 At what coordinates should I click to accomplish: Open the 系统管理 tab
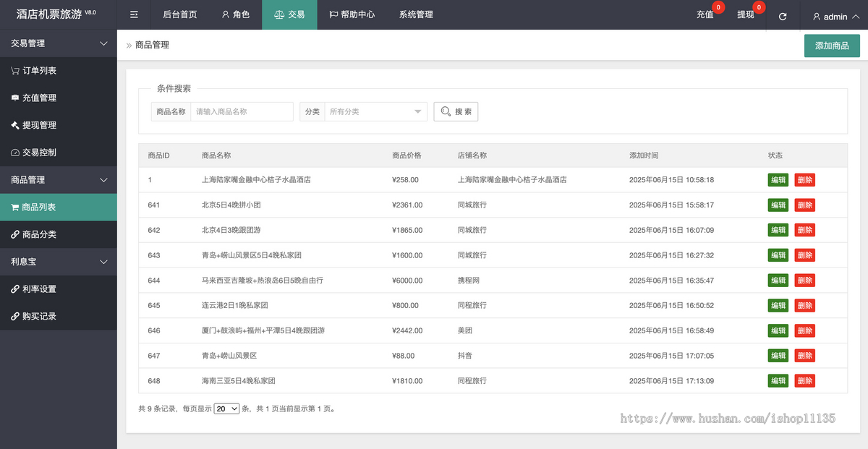pos(416,14)
